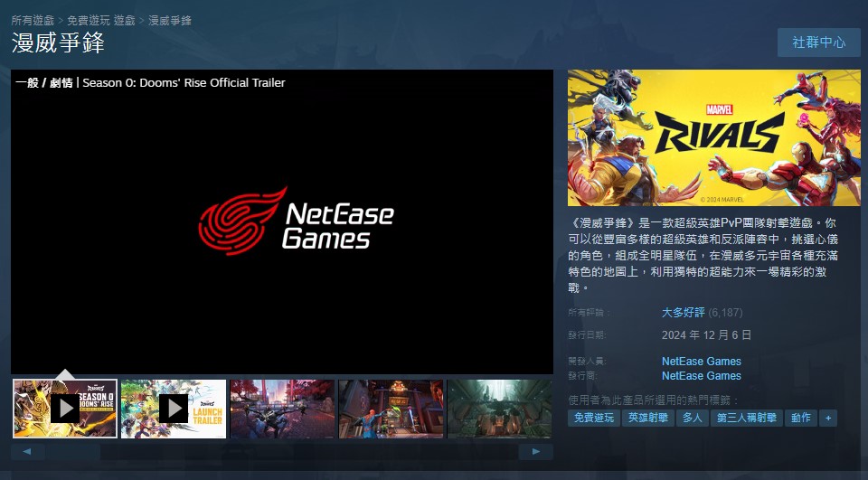Select the 免費遊玩 tag

coord(593,418)
